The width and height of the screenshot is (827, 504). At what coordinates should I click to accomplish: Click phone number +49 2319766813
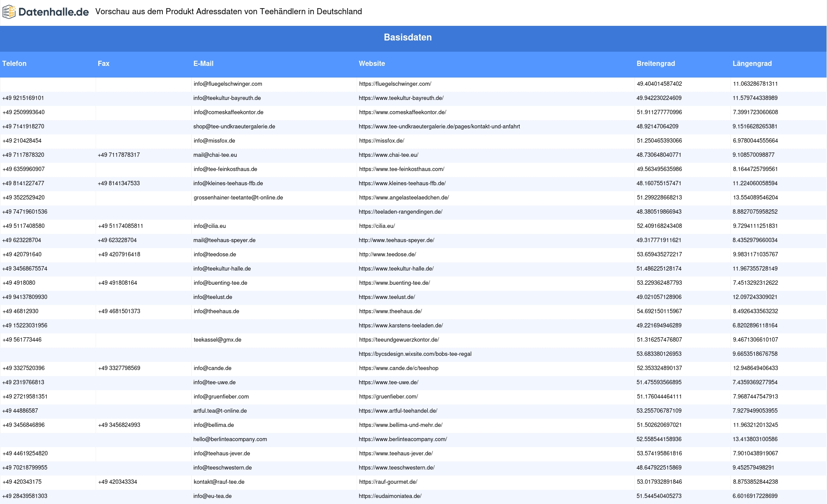pyautogui.click(x=23, y=383)
